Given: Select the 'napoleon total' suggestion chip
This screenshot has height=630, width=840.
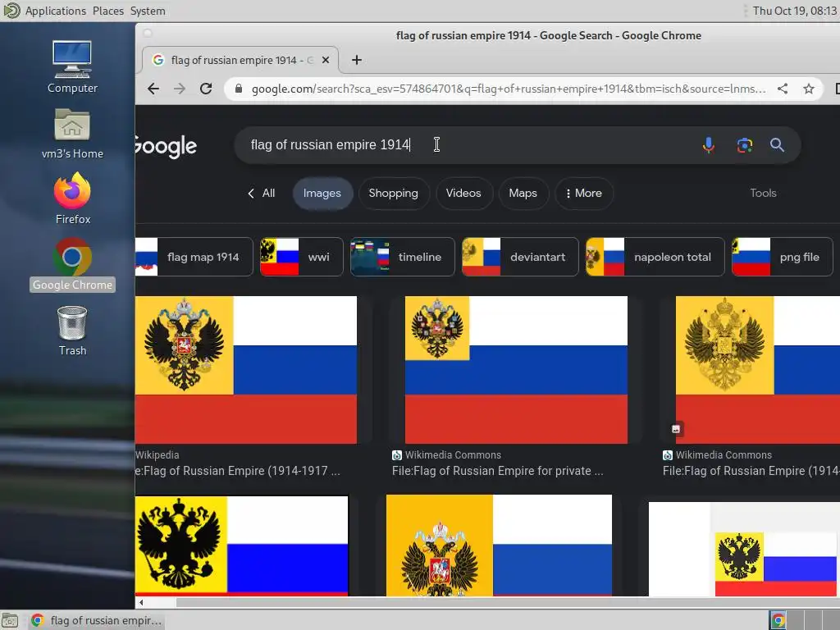Looking at the screenshot, I should pyautogui.click(x=655, y=257).
